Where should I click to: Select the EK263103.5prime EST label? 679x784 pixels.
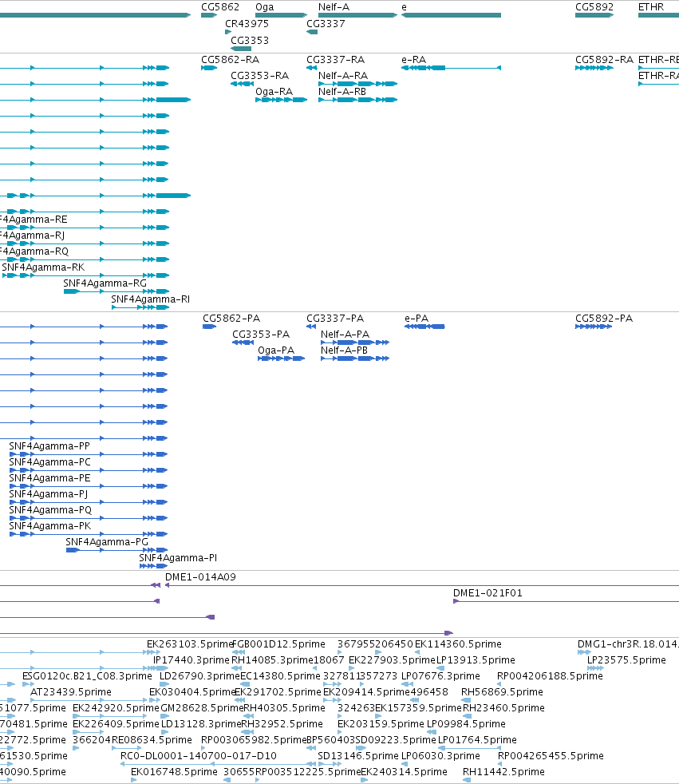point(190,643)
